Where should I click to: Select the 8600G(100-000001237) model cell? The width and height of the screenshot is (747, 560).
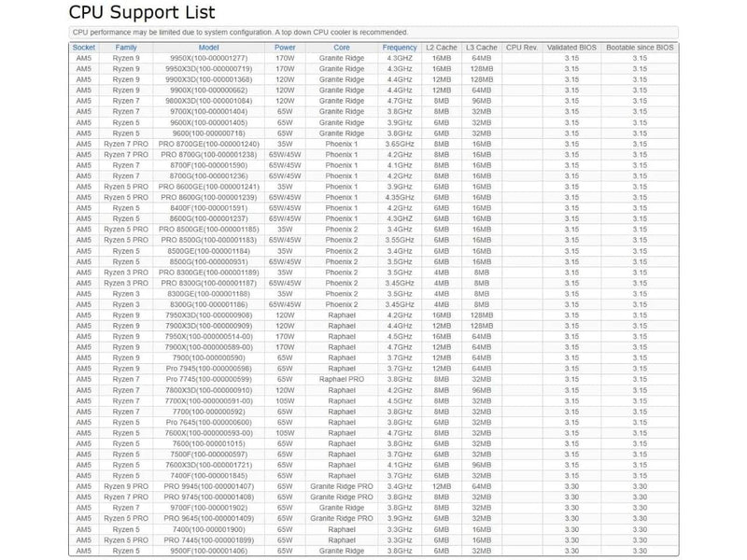208,218
